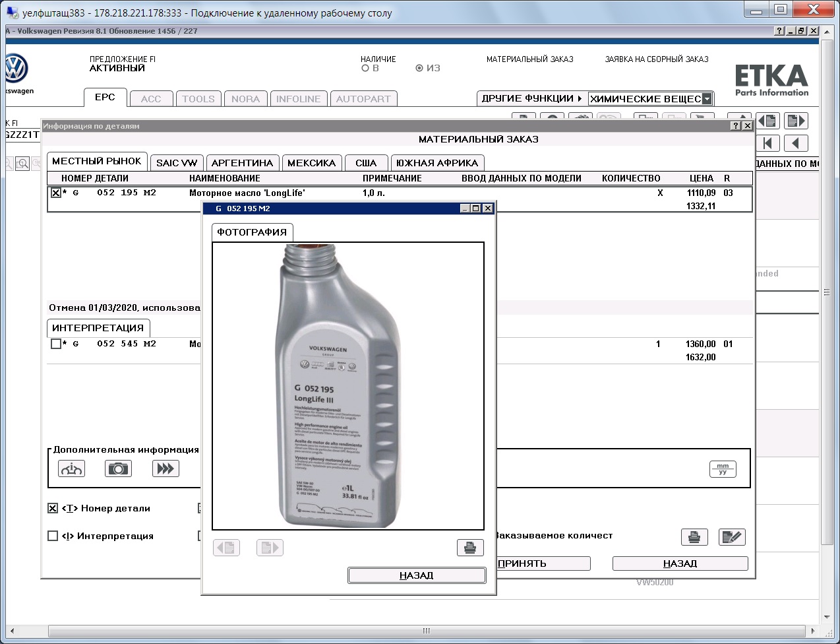Viewport: 840px width, 644px height.
Task: Click the МАТЕРИАЛЬНЫЙ ЗАКАЗ header link
Action: pyautogui.click(x=530, y=59)
